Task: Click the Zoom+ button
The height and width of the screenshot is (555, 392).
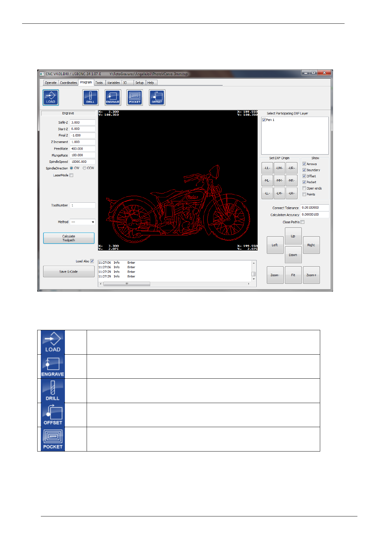Action: click(311, 275)
